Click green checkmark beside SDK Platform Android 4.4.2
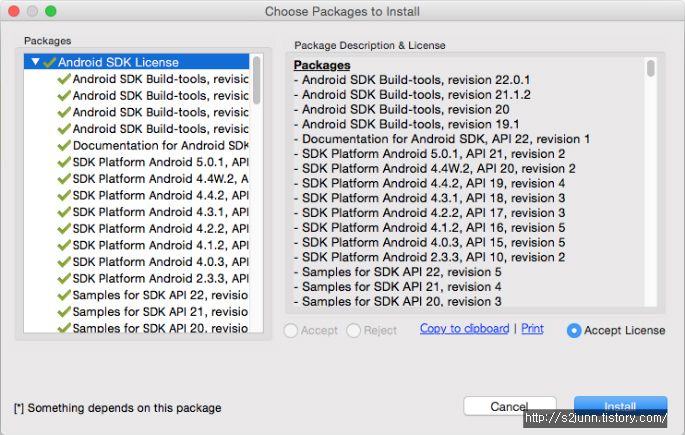The height and width of the screenshot is (435, 685). [x=64, y=195]
